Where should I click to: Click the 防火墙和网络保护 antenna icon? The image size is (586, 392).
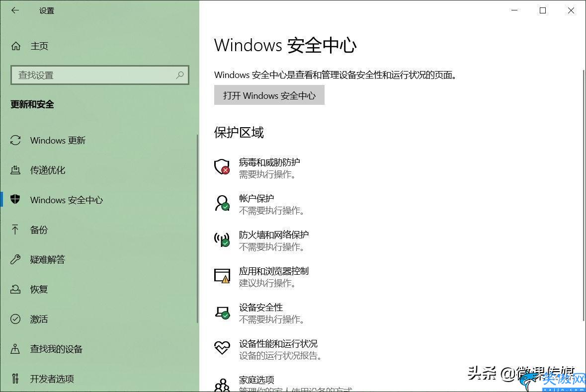[x=222, y=239]
